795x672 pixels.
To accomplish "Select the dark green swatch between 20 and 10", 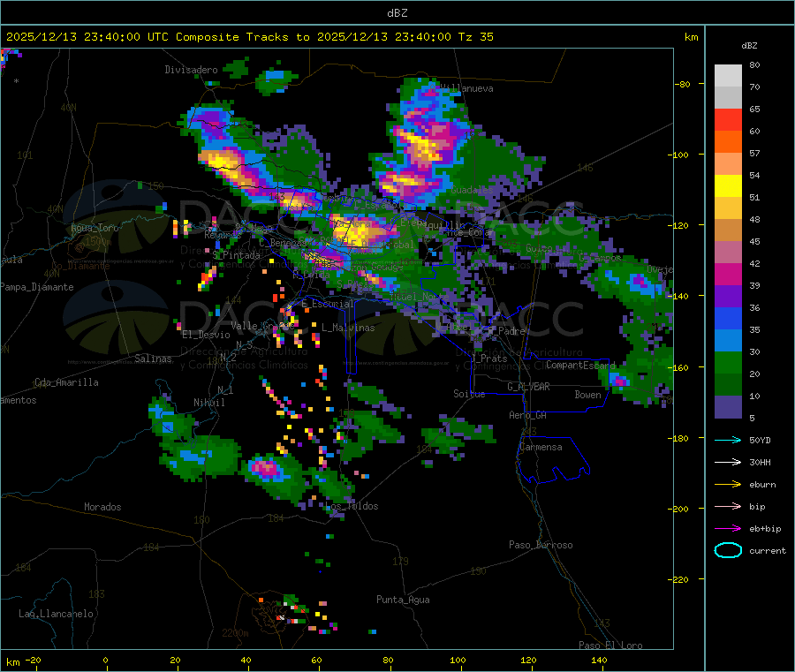I will [728, 385].
